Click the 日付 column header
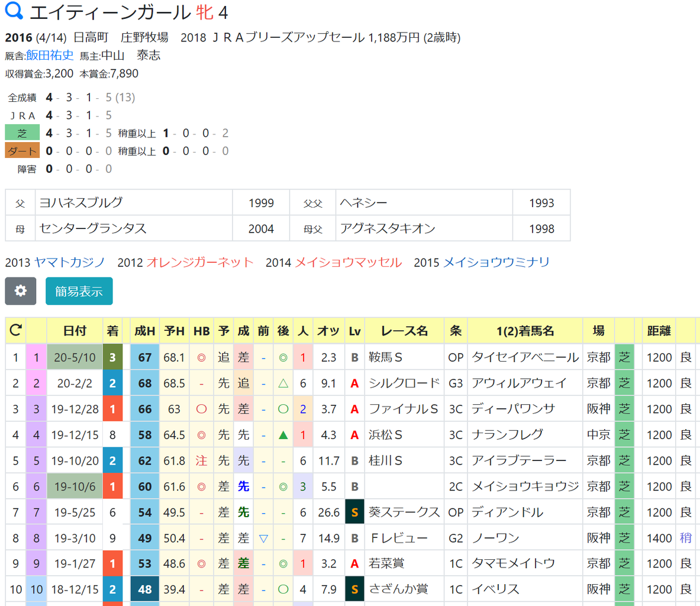Screen dimensions: 700x606 point(75,331)
